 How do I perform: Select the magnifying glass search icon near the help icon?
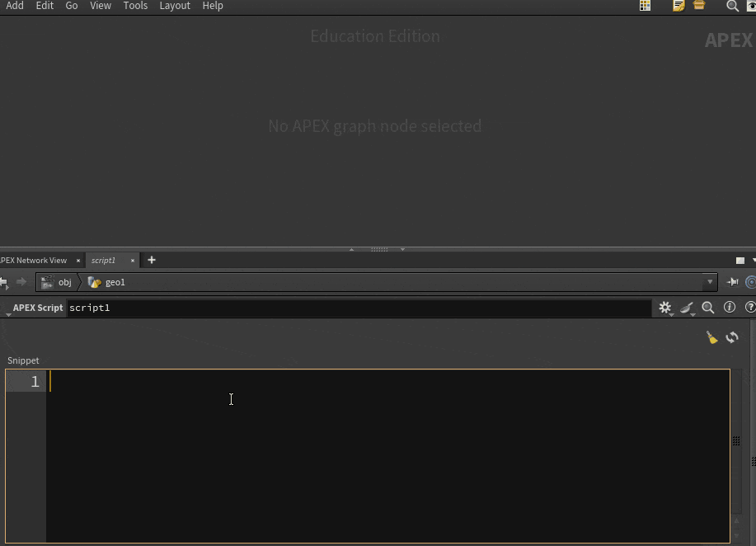point(708,307)
